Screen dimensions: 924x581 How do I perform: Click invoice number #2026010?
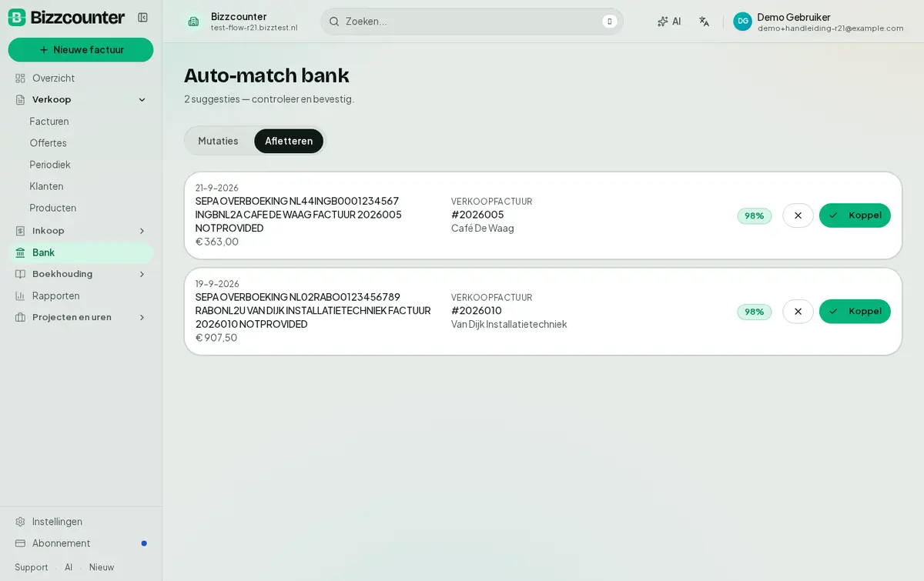click(x=477, y=311)
